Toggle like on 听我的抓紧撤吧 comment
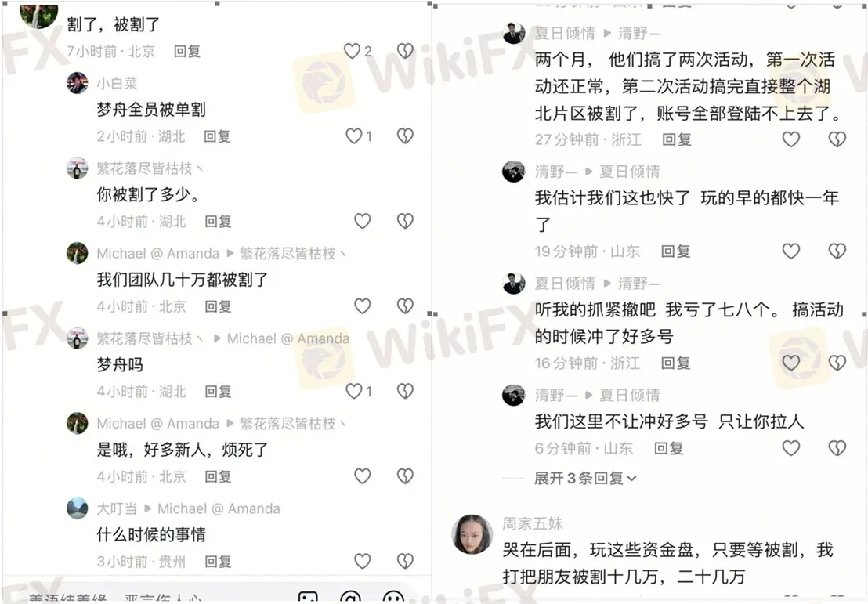Viewport: 868px width, 604px height. [x=791, y=363]
